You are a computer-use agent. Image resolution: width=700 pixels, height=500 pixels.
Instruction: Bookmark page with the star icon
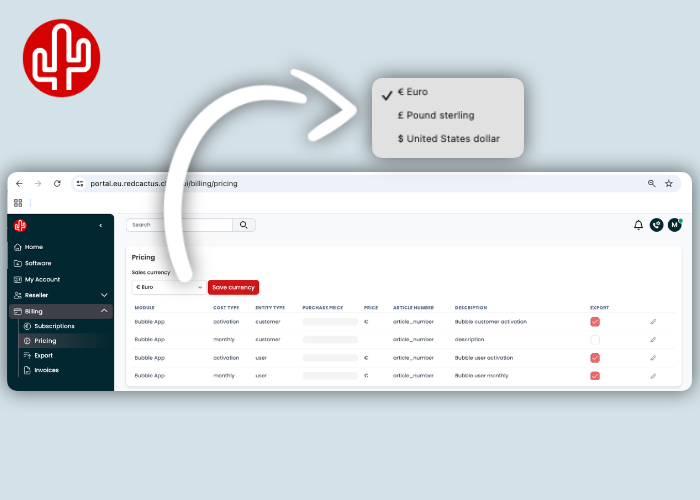668,184
